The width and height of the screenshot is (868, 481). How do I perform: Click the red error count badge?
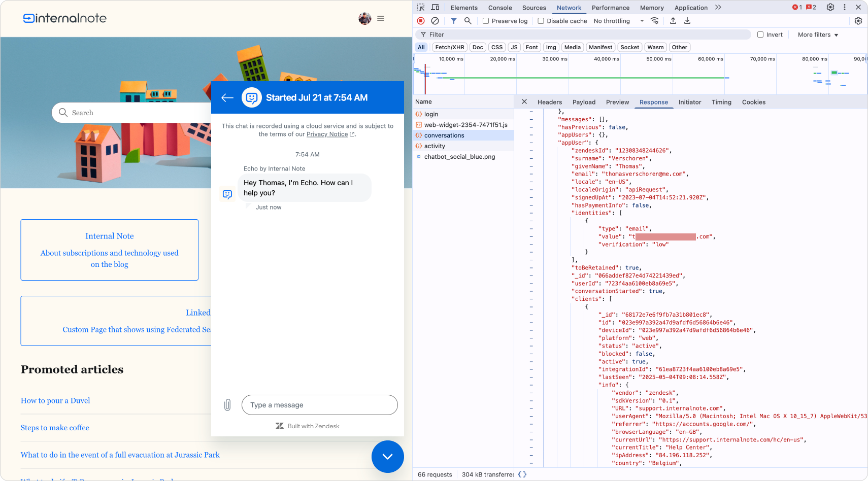pos(797,7)
